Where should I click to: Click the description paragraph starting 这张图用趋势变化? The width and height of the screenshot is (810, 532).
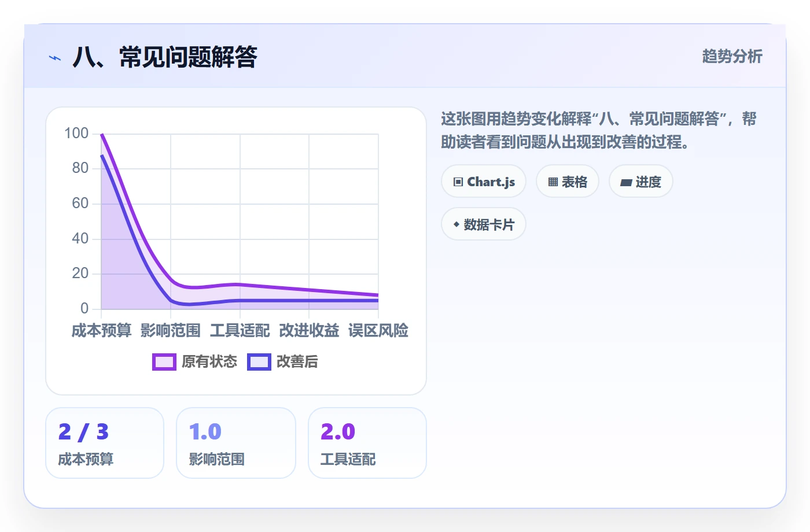click(599, 130)
